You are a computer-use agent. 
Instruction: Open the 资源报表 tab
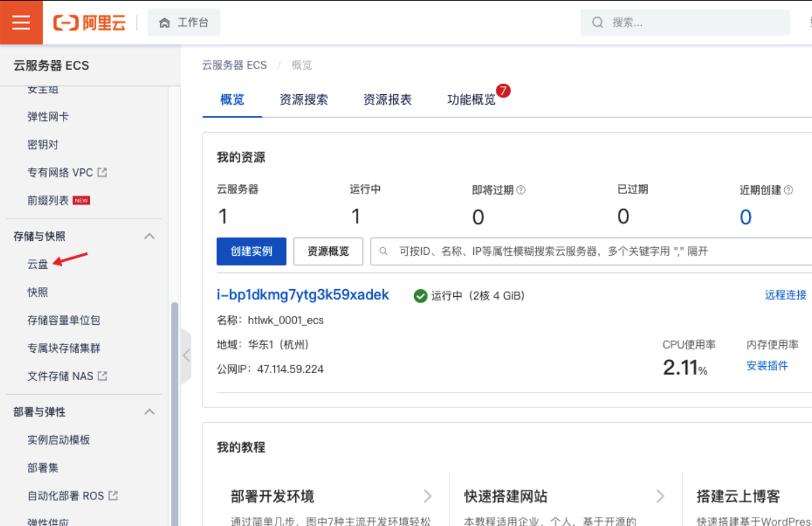(x=387, y=99)
